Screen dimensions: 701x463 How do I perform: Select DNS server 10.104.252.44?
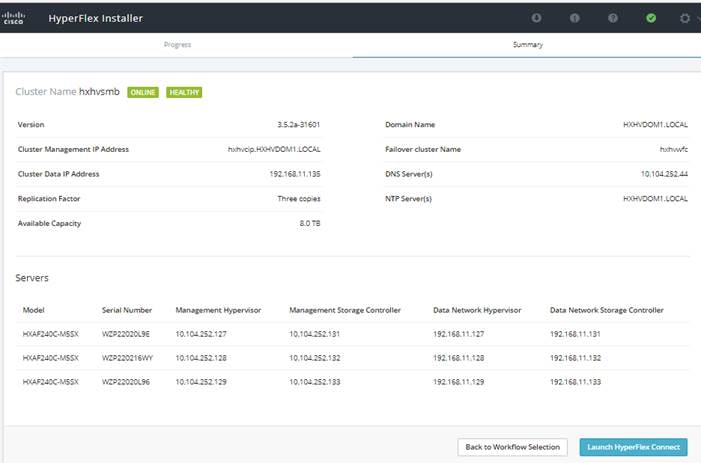tap(664, 174)
